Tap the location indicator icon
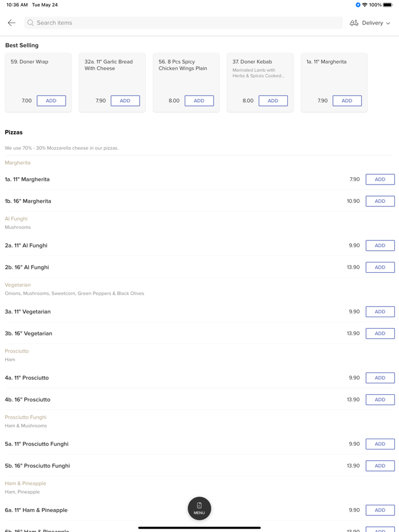The image size is (399, 532). pyautogui.click(x=358, y=5)
